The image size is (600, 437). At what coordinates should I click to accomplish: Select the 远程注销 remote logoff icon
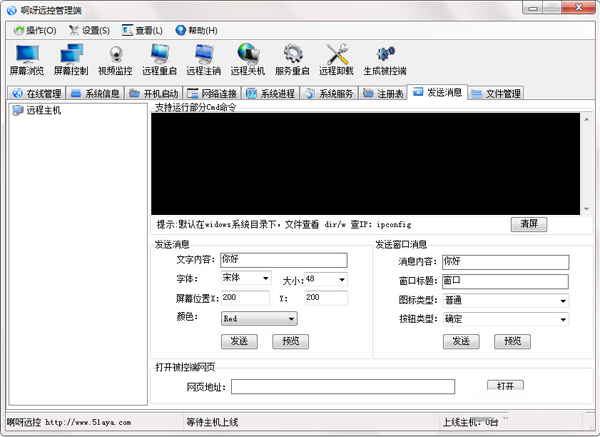coord(204,59)
